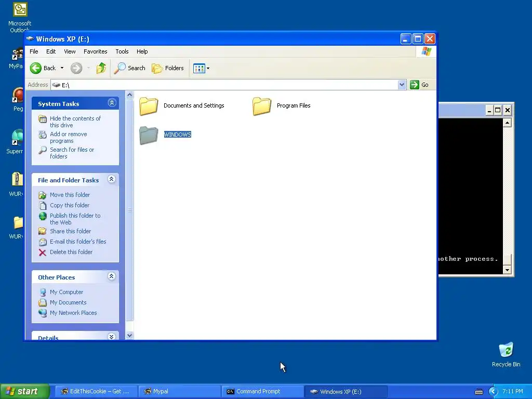The width and height of the screenshot is (532, 399).
Task: Open My Computer in Other Places
Action: click(x=66, y=292)
